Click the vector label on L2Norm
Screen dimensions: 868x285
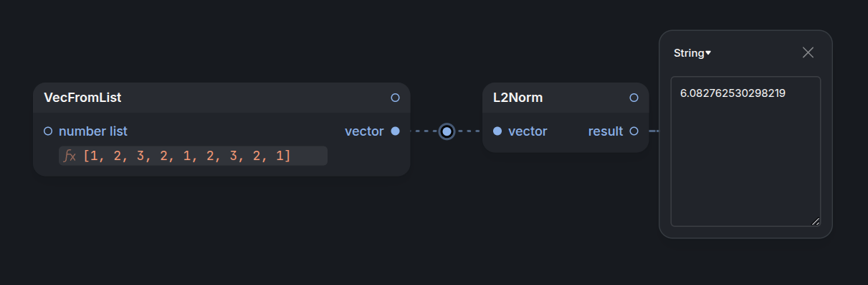tap(528, 131)
